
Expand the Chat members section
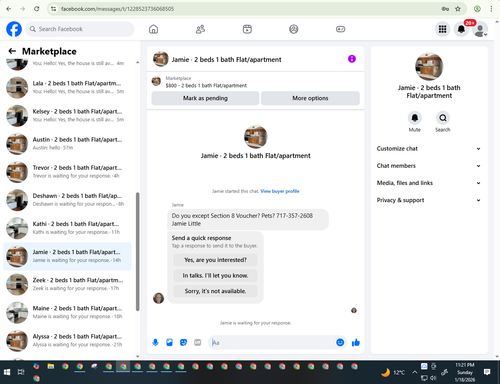(429, 166)
